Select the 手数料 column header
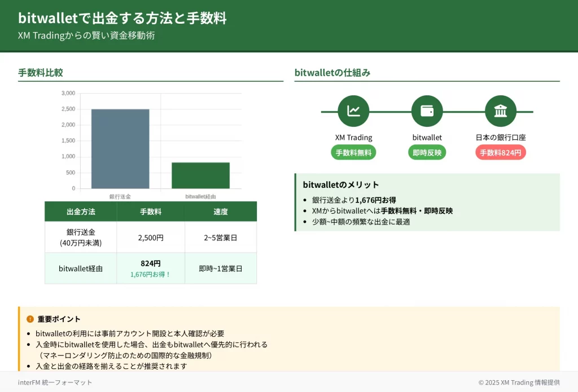Image resolution: width=578 pixels, height=392 pixels. [151, 212]
